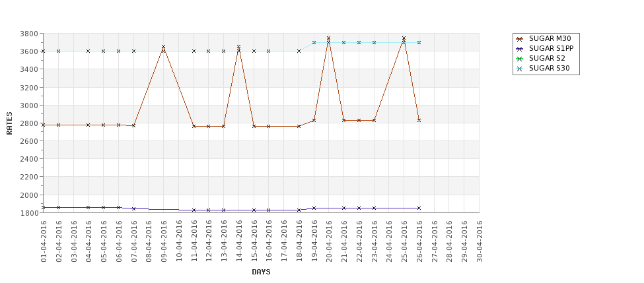The image size is (644, 283).
Task: Click the 24-04-2016 date label
Action: (389, 241)
